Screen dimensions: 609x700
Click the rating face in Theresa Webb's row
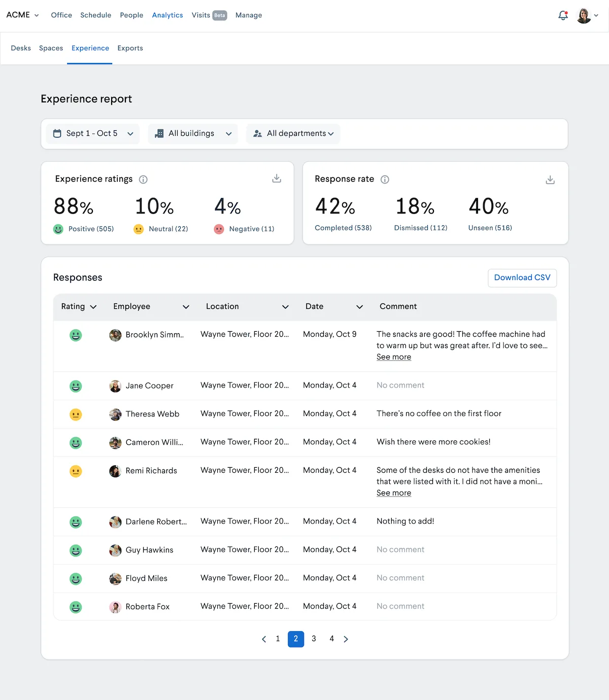point(76,414)
